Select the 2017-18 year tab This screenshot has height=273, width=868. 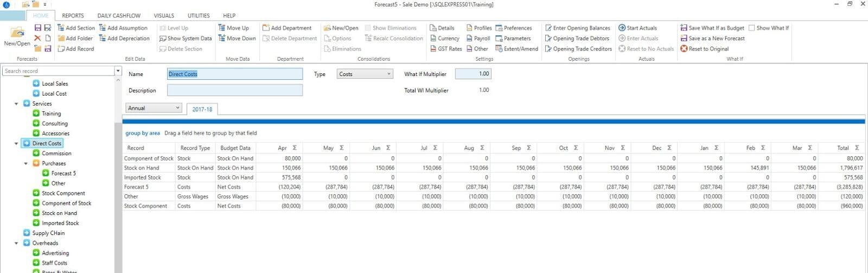(x=202, y=109)
